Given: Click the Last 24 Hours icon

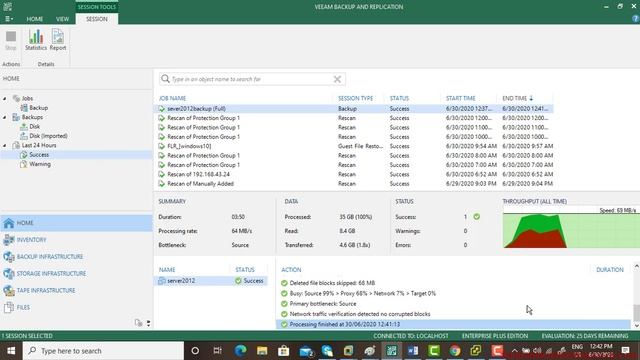Looking at the screenshot, I should (x=16, y=145).
